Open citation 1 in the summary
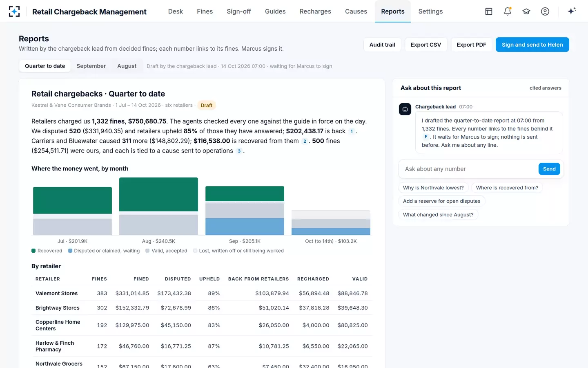Screen dimensions: 588x368 pyautogui.click(x=352, y=131)
